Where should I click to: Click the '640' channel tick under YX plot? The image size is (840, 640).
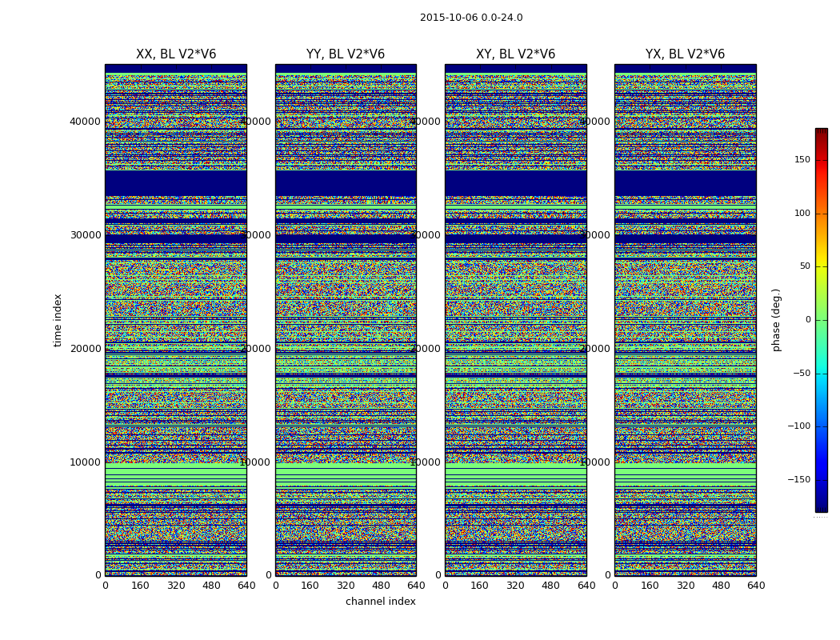point(756,586)
